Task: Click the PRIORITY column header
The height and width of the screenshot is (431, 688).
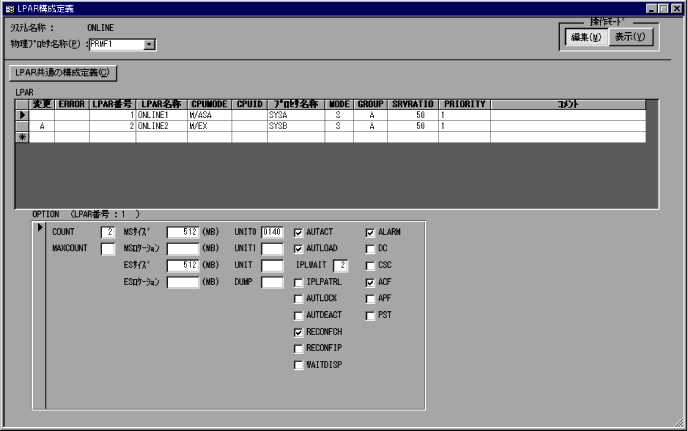Action: coord(465,104)
